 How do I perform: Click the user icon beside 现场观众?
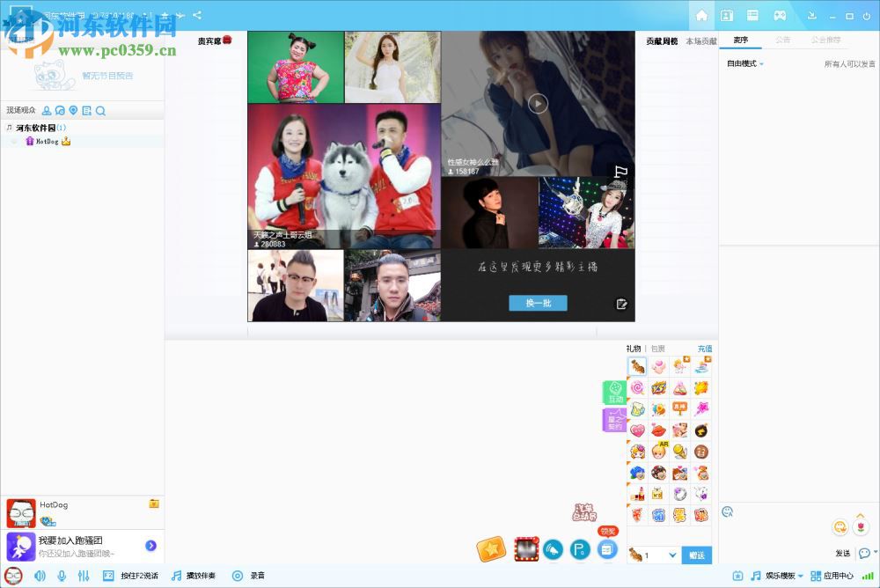(x=47, y=111)
